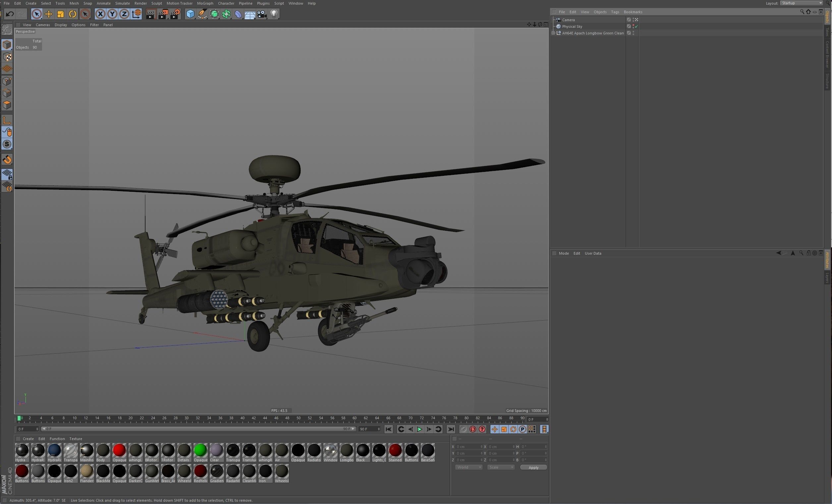The height and width of the screenshot is (504, 832).
Task: Open viewport Cameras menu
Action: 42,25
